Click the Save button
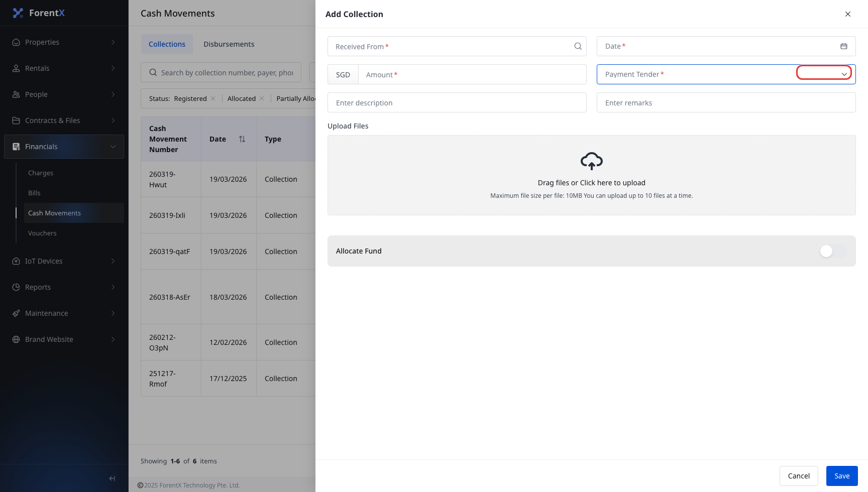 [842, 476]
